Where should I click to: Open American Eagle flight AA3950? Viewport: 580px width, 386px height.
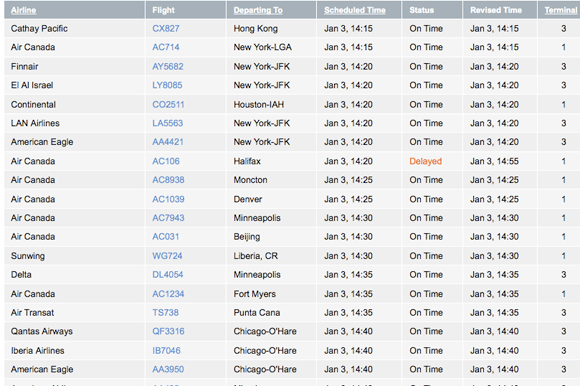coord(168,369)
